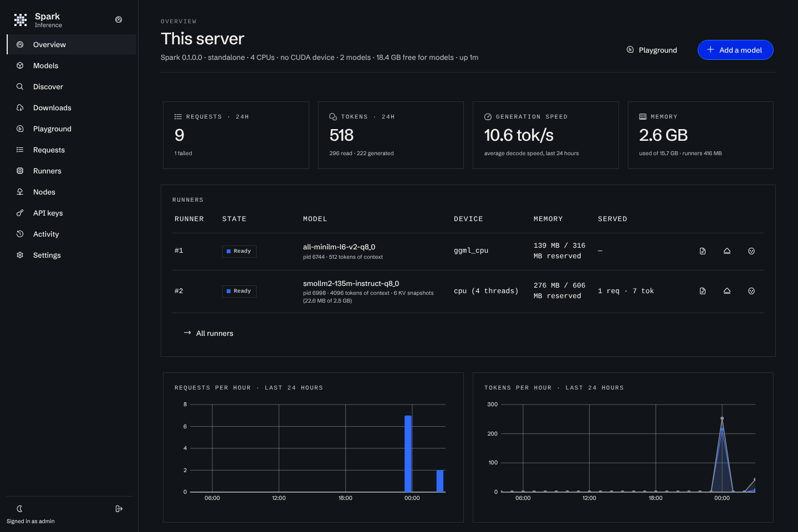Open the Models page from sidebar

[71, 65]
